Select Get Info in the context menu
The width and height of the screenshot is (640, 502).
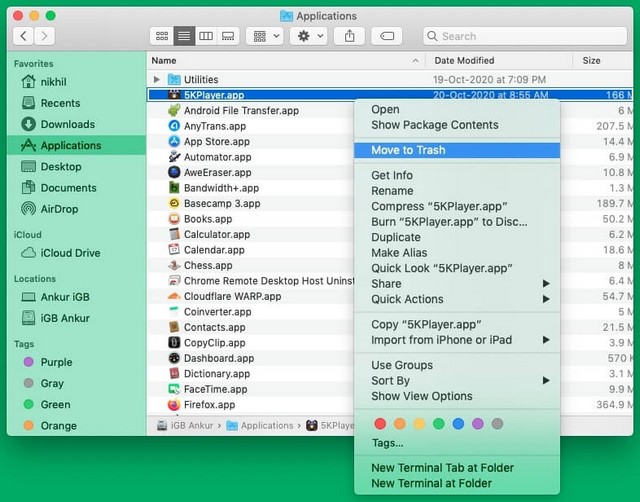392,175
